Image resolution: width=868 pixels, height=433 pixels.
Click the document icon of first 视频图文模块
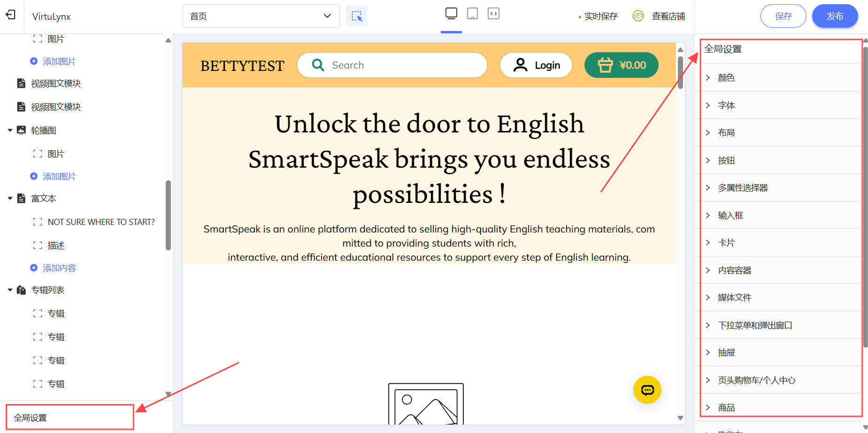point(21,83)
